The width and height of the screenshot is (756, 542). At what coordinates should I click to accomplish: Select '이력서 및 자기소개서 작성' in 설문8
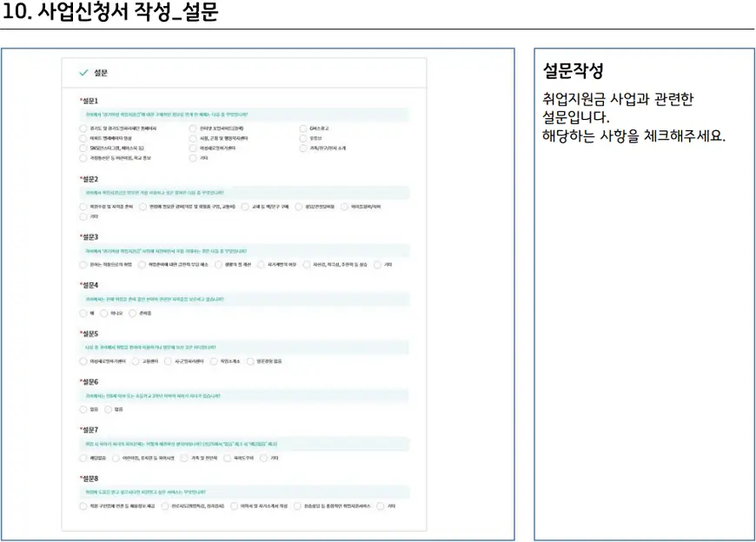point(234,506)
